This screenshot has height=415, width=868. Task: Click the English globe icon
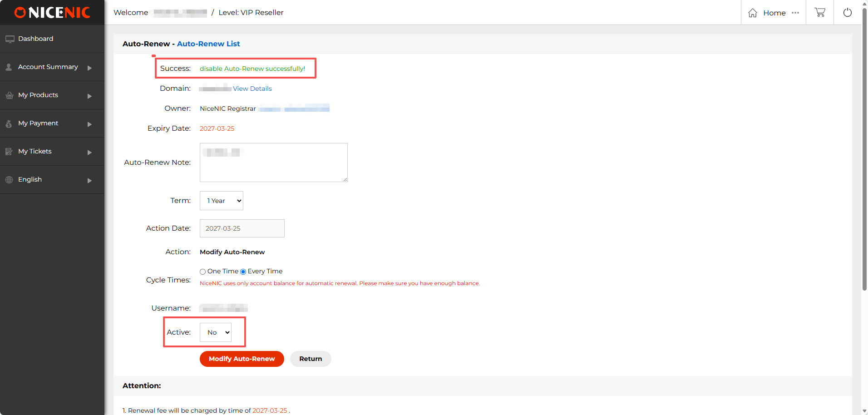(x=9, y=180)
